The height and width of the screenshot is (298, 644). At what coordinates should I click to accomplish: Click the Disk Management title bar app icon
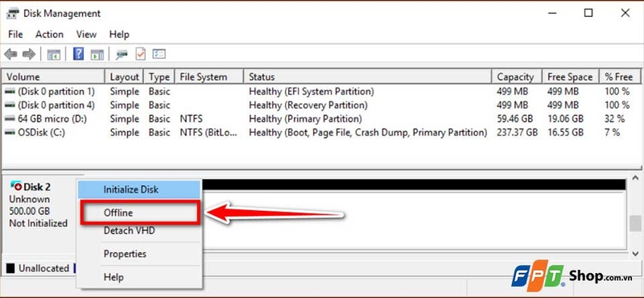click(x=12, y=13)
